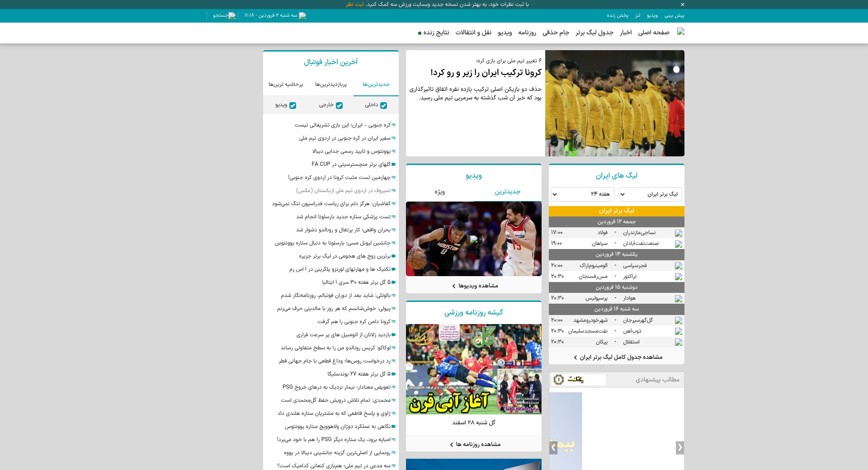
Task: Expand the هفته ۲۴ week dropdown
Action: 582,194
